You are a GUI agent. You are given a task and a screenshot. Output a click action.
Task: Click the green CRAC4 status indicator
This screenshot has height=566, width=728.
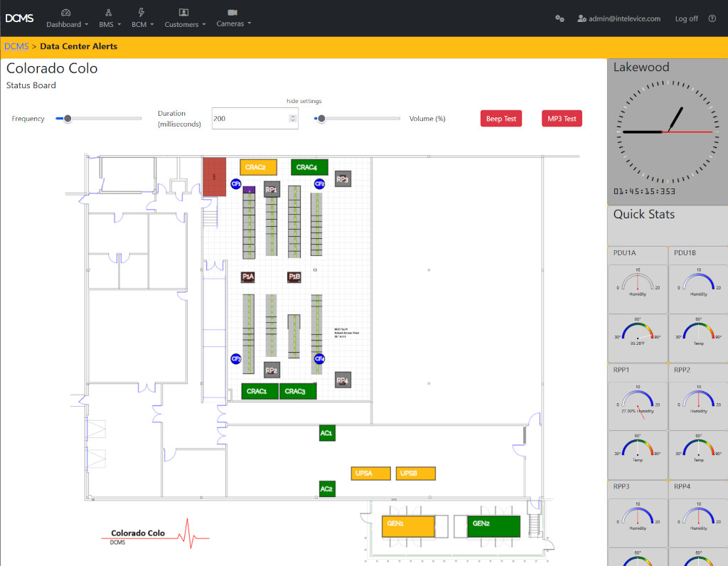(308, 166)
